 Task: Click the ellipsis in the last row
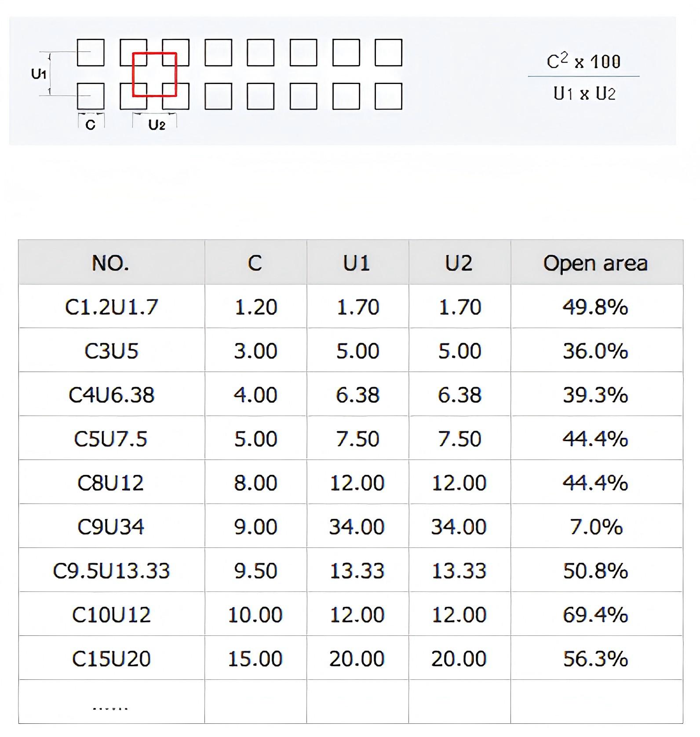coord(111,708)
